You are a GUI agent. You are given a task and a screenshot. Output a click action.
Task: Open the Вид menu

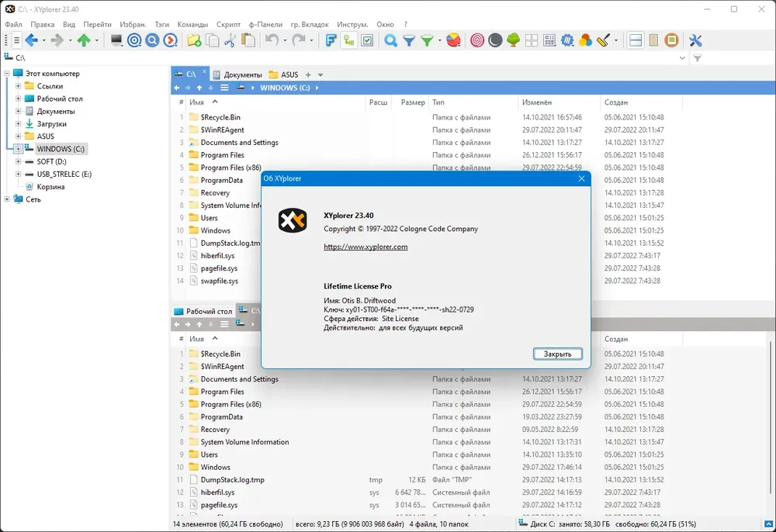tap(69, 24)
